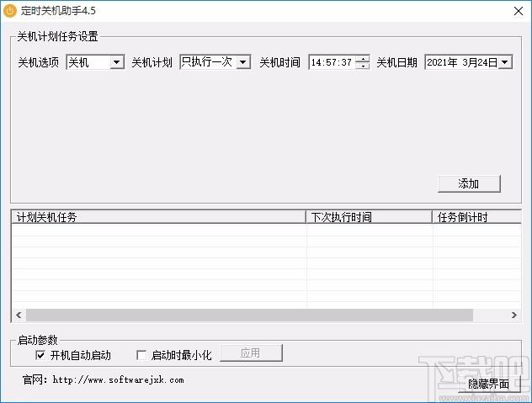Click the 下次执行时间 column header

tap(369, 217)
